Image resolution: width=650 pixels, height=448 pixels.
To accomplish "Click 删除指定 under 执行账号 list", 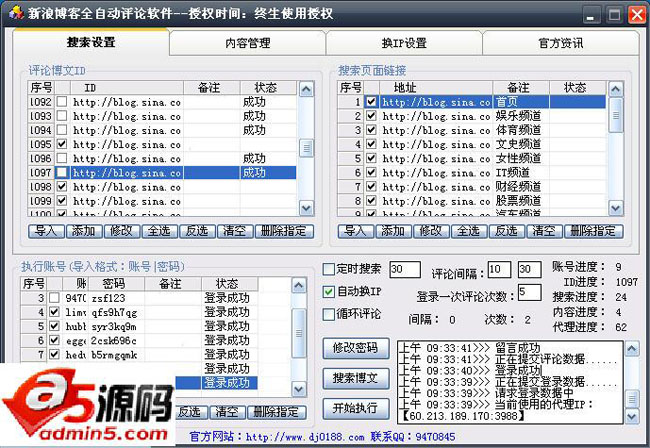I will [x=276, y=412].
